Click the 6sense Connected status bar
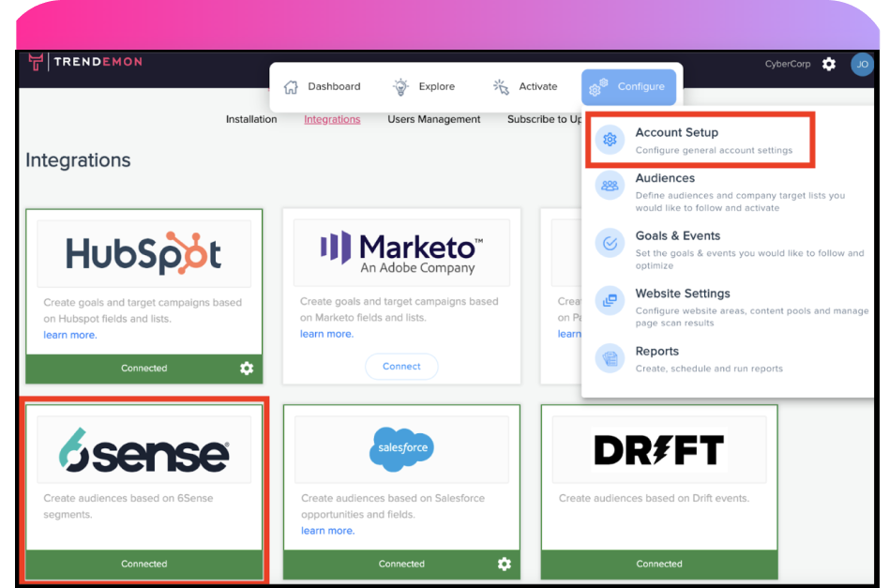Screen dimensions: 889x588 [x=144, y=565]
